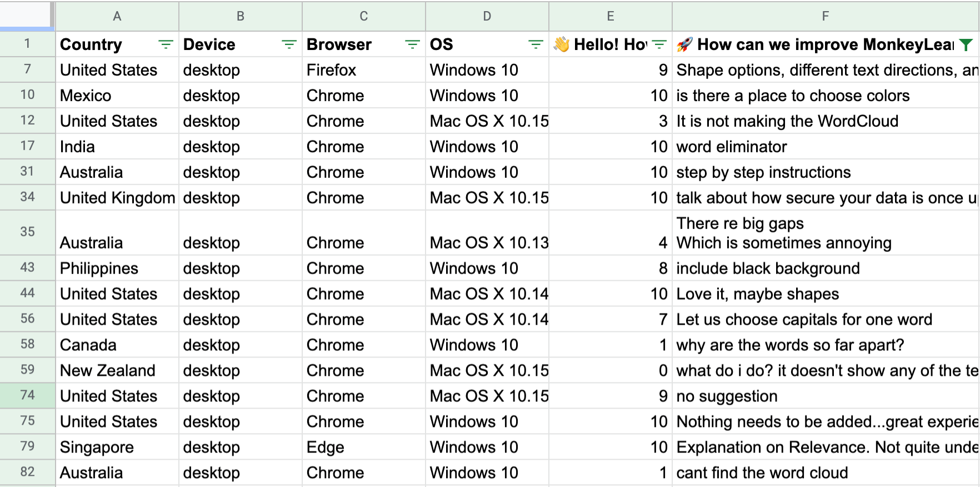Open the active green filter on column F
980x487 pixels.
tap(966, 45)
